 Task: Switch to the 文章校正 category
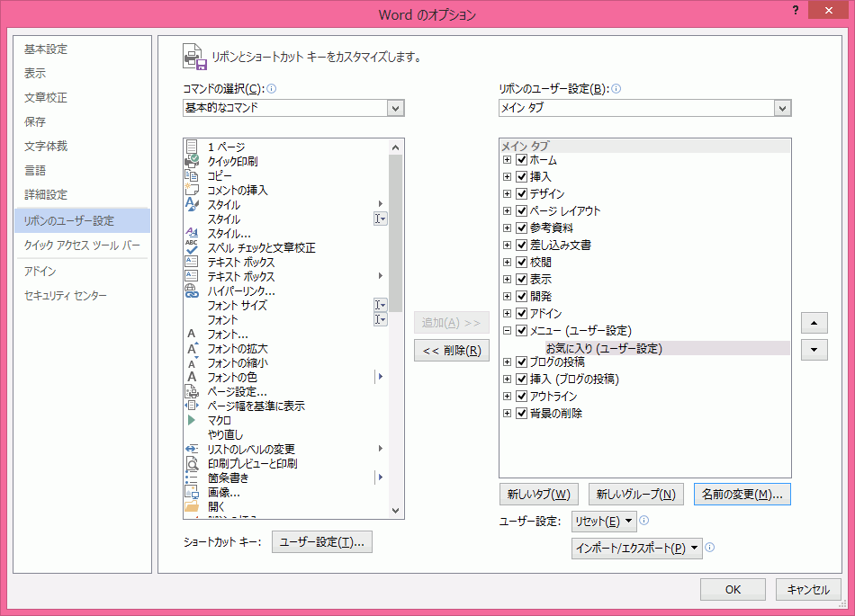coord(46,97)
